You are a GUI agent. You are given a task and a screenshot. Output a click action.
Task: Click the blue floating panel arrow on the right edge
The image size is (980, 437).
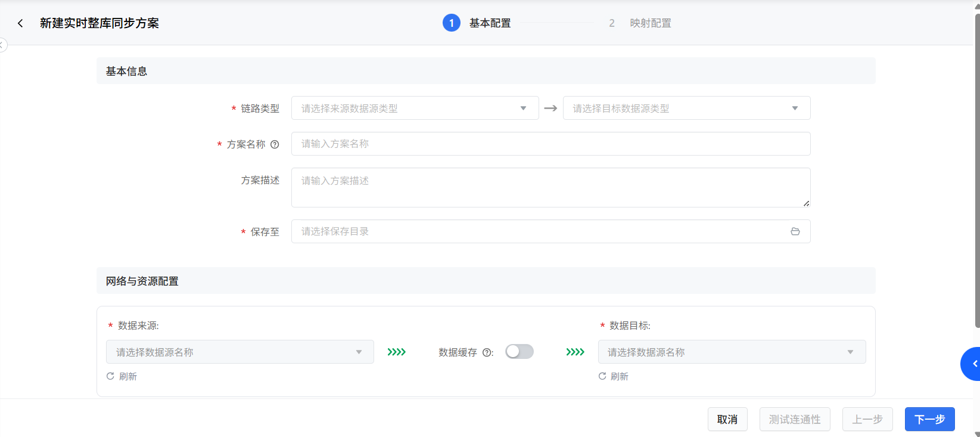tap(972, 364)
